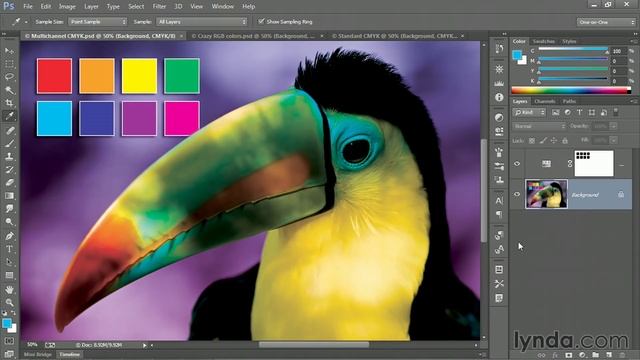
Task: Select the Gradient tool
Action: (9, 196)
